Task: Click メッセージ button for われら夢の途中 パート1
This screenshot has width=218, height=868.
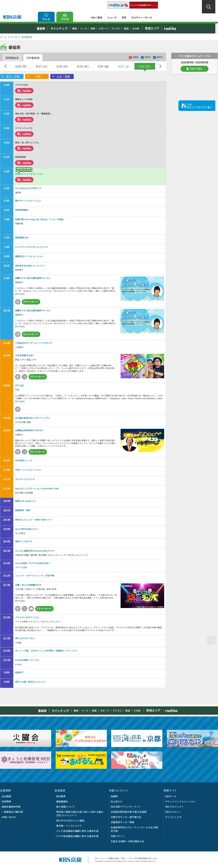Action: (x=31, y=302)
